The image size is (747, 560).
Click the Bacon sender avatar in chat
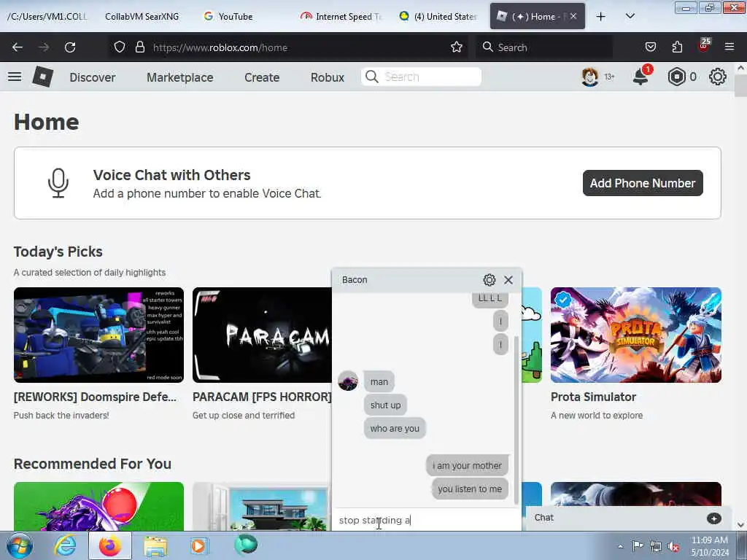click(348, 381)
